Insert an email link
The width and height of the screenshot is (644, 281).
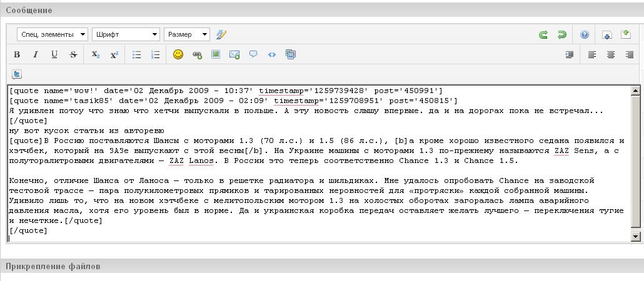coord(234,54)
